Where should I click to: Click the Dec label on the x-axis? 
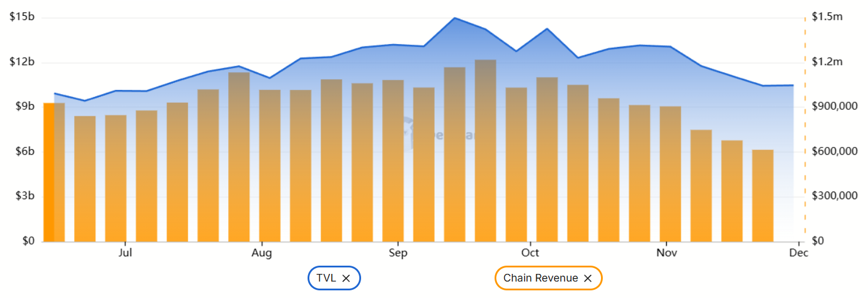[799, 253]
